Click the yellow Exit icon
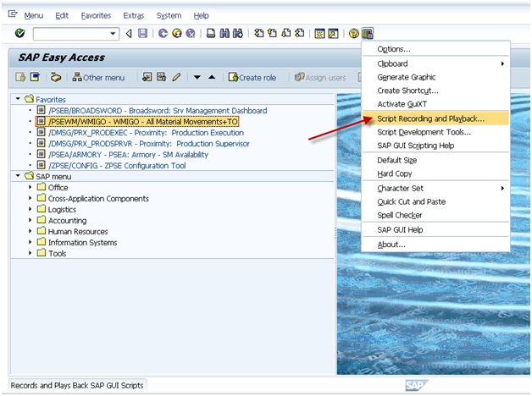The image size is (532, 396). (x=177, y=33)
